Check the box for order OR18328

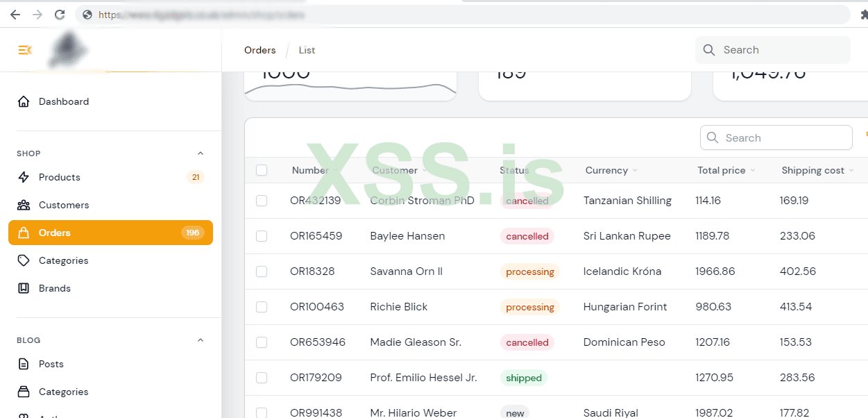click(x=262, y=271)
